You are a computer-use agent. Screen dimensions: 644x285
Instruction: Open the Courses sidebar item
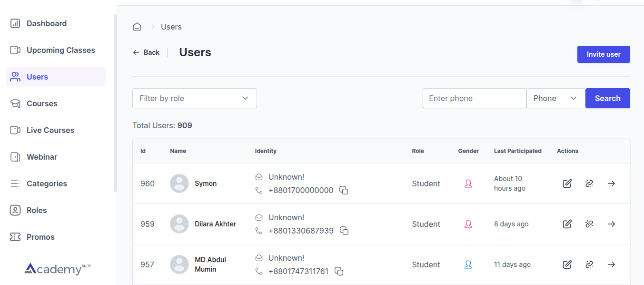42,103
